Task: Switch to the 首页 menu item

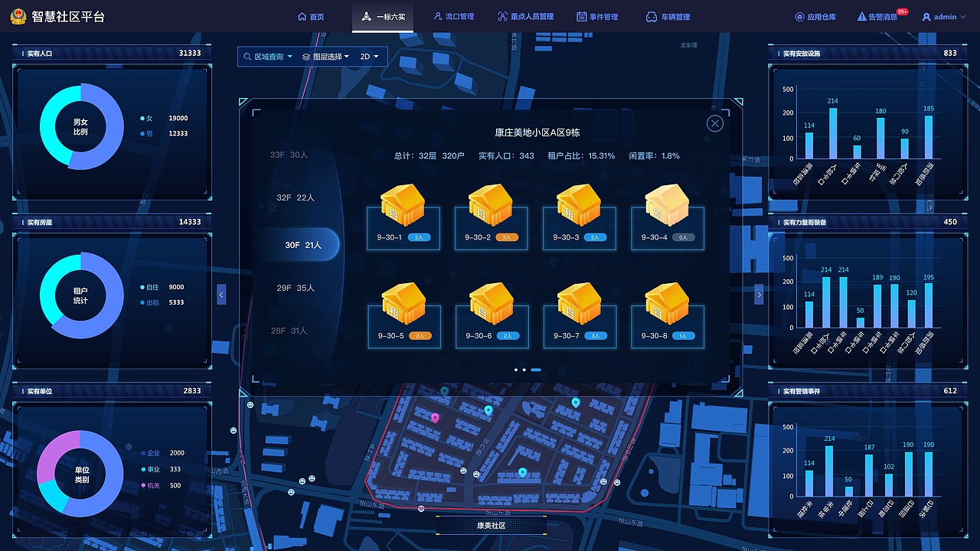Action: pyautogui.click(x=311, y=16)
